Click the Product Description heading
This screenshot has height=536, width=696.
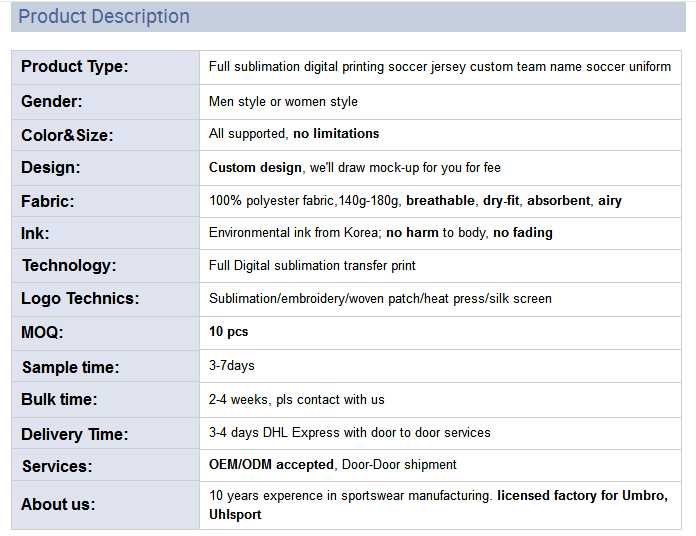[x=104, y=17]
